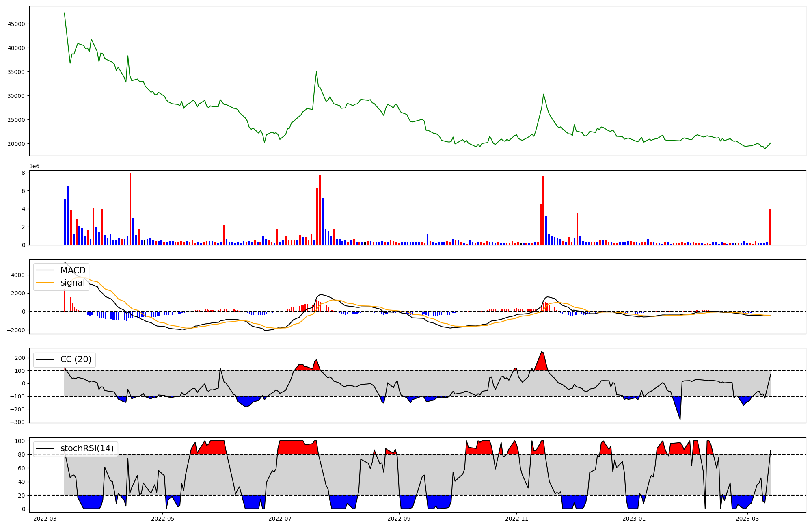812x528 pixels.
Task: Click the 2023-01 date tick label
Action: (634, 519)
